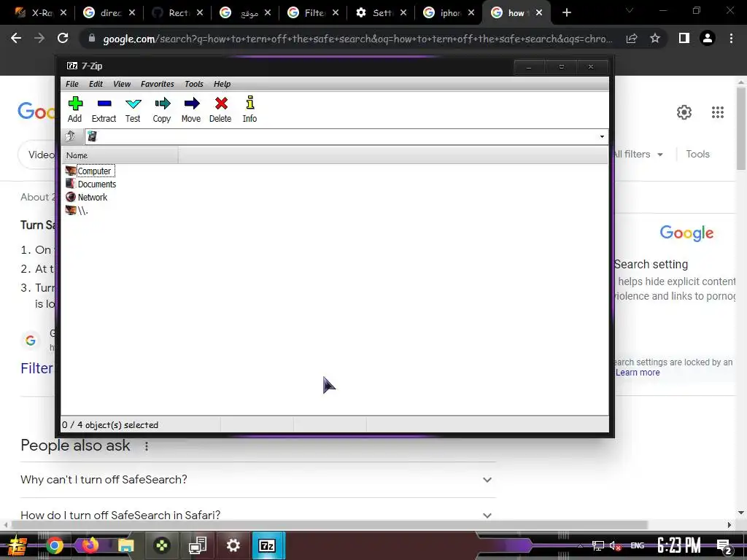This screenshot has height=560, width=747.
Task: Open the Windows Start button
Action: pyautogui.click(x=18, y=545)
